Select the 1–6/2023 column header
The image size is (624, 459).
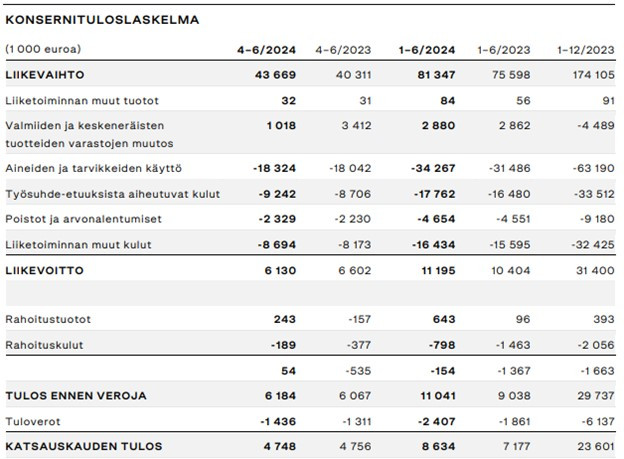pos(503,50)
